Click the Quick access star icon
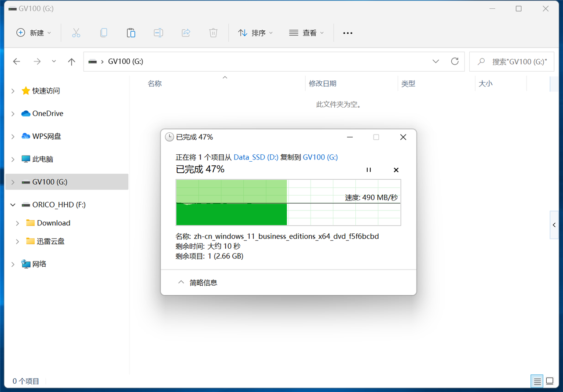Viewport: 563px width, 392px height. click(26, 91)
